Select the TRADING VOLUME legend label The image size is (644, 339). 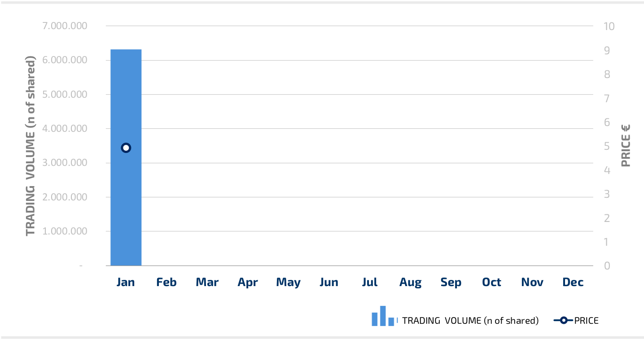click(x=470, y=321)
